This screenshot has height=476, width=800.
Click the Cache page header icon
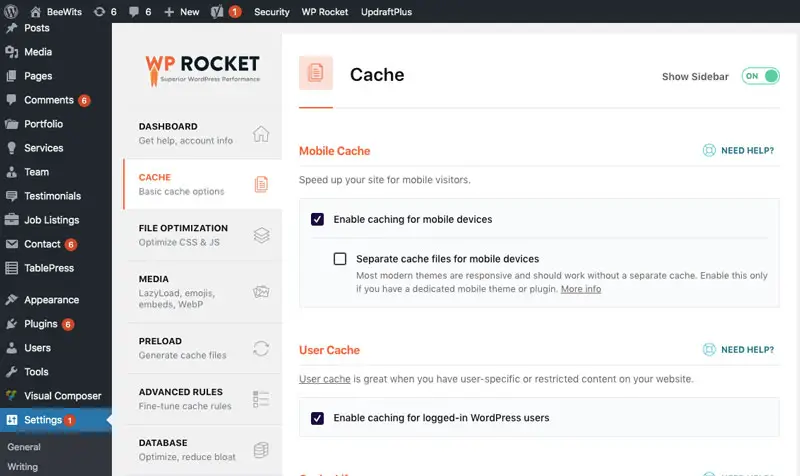pos(316,73)
